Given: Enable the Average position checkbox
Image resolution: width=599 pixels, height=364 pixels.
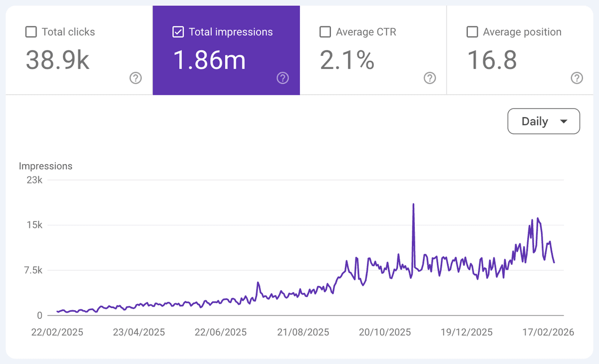Looking at the screenshot, I should tap(472, 31).
